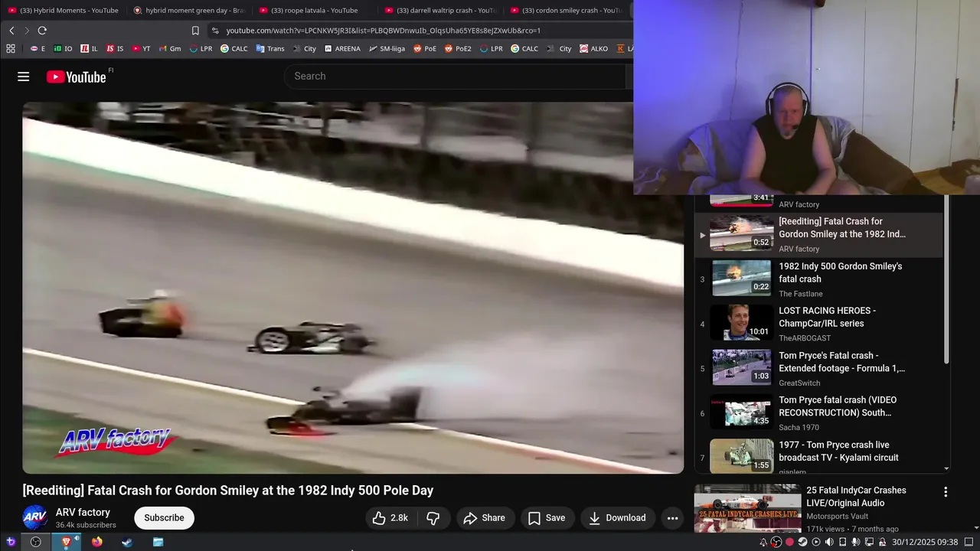Open the date and time clock
The image size is (980, 551).
pyautogui.click(x=925, y=542)
